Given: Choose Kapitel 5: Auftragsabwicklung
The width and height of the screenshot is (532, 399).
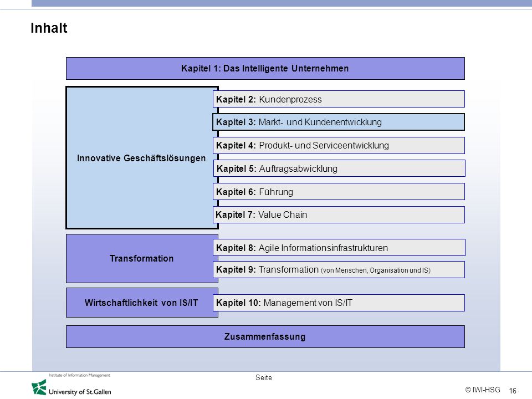Looking at the screenshot, I should coord(339,168).
